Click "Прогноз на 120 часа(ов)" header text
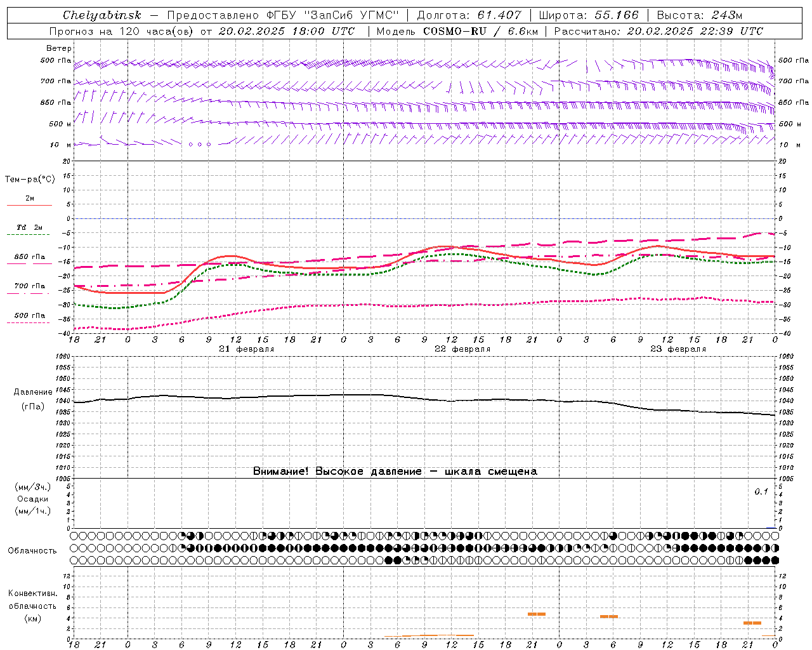812x650 pixels. click(122, 31)
